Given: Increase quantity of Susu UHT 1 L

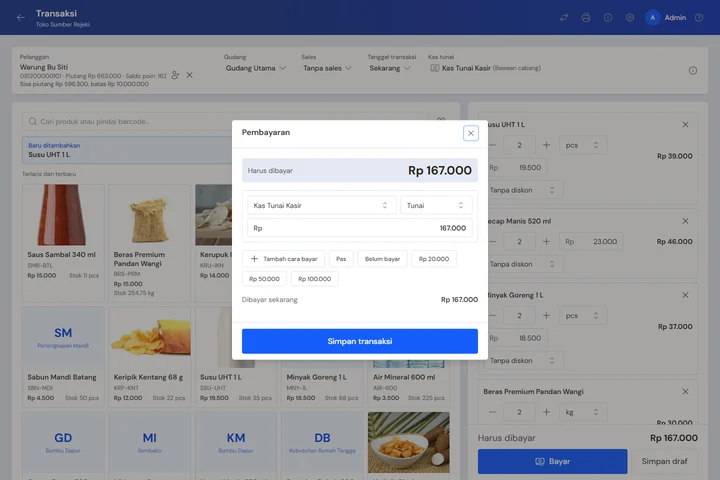Looking at the screenshot, I should coord(546,145).
